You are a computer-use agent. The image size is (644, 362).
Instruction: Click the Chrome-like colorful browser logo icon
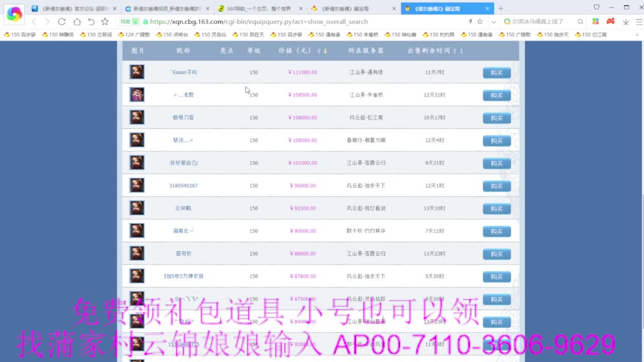pos(14,14)
